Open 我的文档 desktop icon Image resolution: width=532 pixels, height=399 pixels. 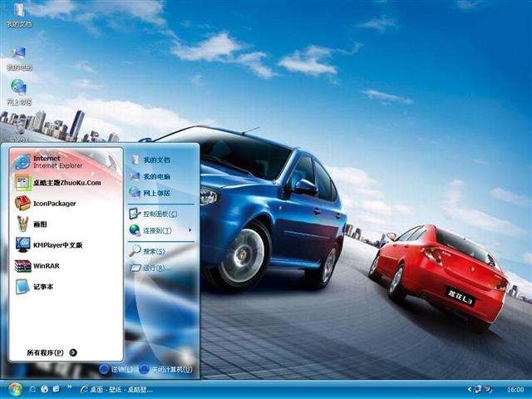pos(19,15)
